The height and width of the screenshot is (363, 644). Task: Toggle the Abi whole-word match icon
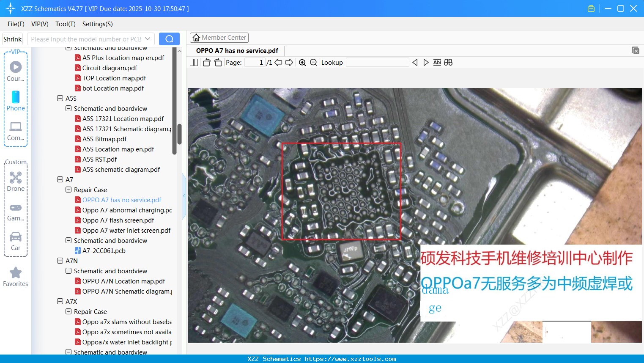[x=437, y=63]
